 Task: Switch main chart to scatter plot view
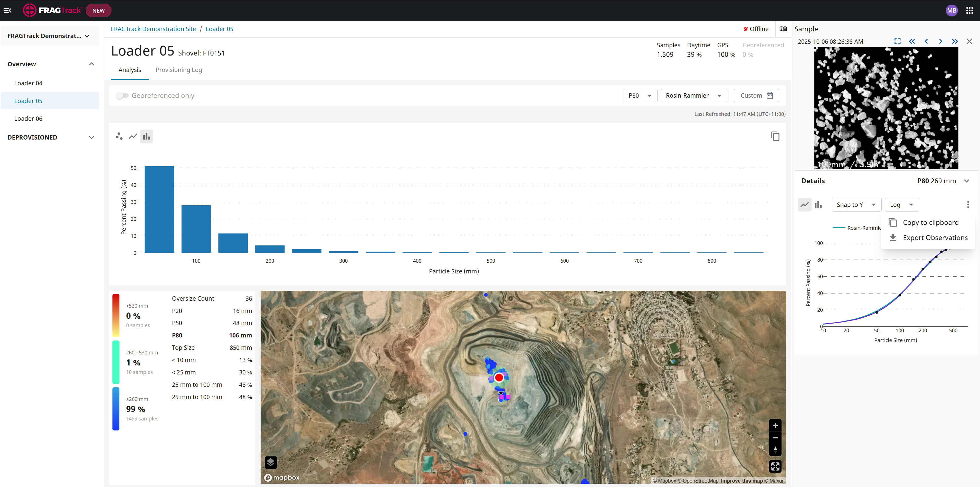119,136
